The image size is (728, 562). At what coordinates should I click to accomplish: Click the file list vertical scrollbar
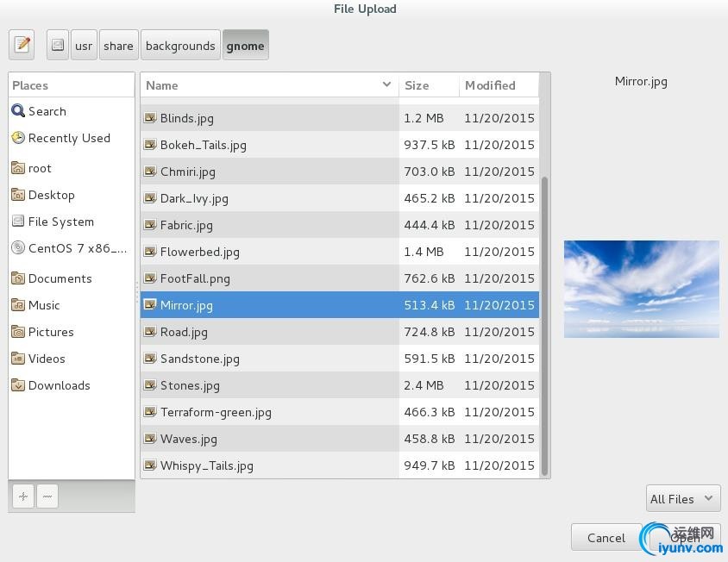tap(544, 326)
